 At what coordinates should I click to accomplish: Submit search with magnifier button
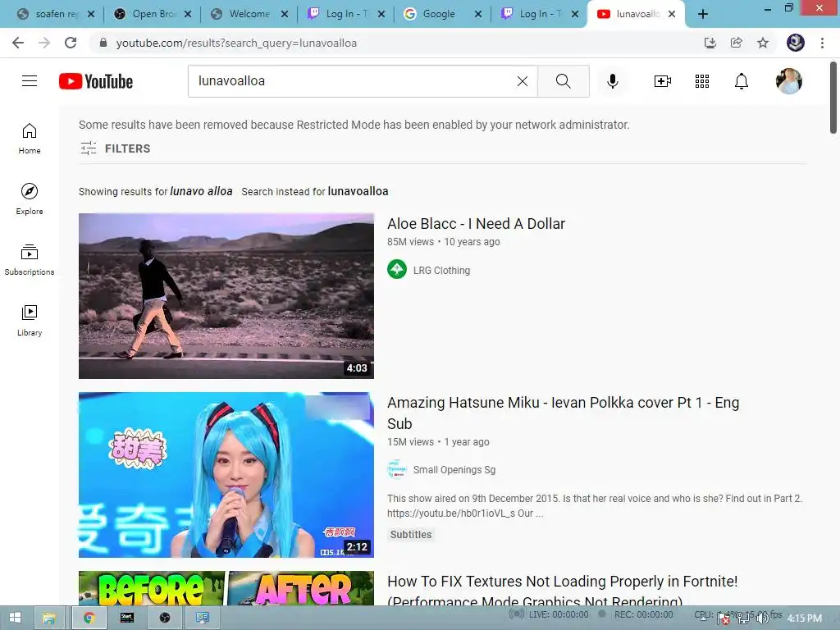(563, 81)
